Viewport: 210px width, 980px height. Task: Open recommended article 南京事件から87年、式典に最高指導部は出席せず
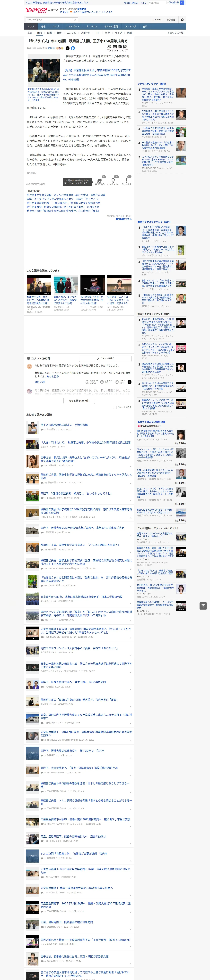pyautogui.click(x=82, y=597)
